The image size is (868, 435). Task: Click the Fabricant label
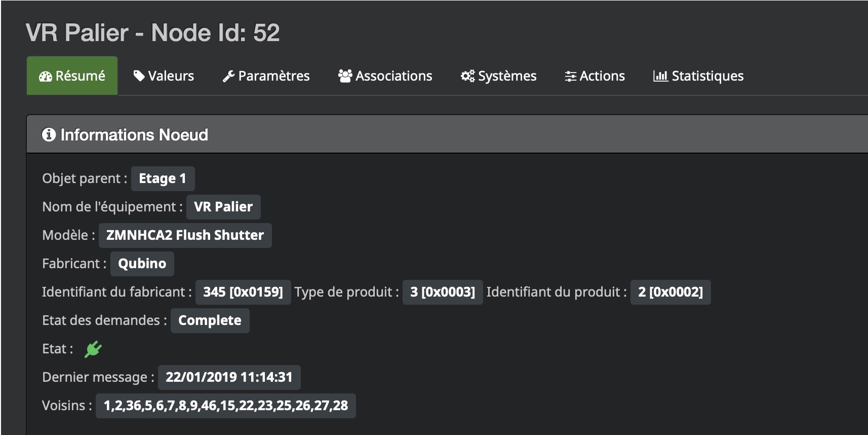74,264
